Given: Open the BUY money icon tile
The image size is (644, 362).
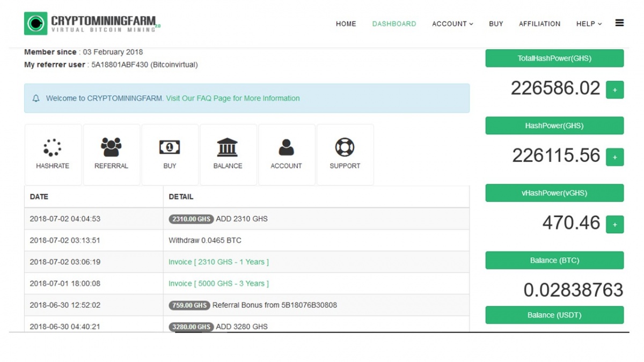Looking at the screenshot, I should 170,155.
